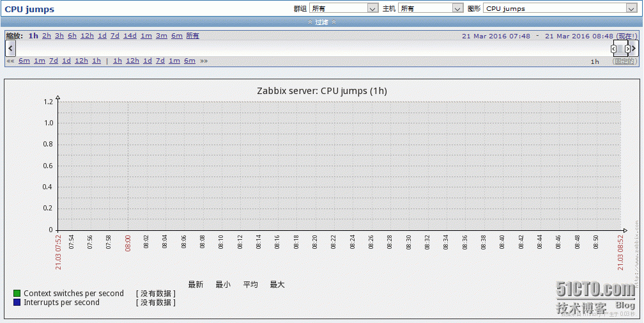Click the CPU jumps page title
This screenshot has width=644, height=323.
29,9
